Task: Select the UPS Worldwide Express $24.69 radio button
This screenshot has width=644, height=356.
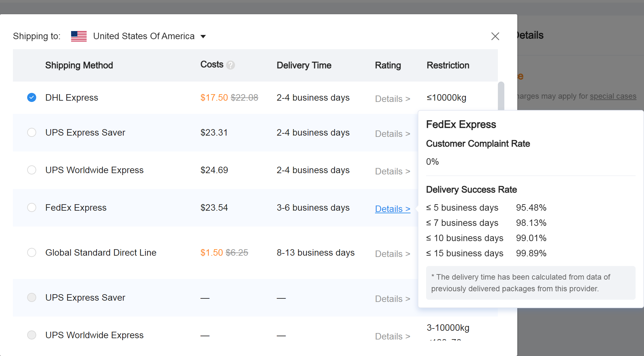Action: (32, 170)
